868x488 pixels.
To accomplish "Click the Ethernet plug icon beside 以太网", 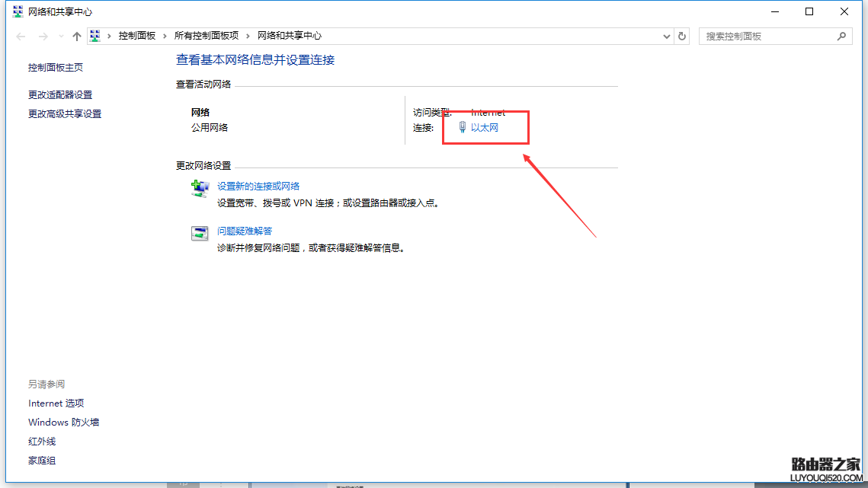I will point(463,127).
